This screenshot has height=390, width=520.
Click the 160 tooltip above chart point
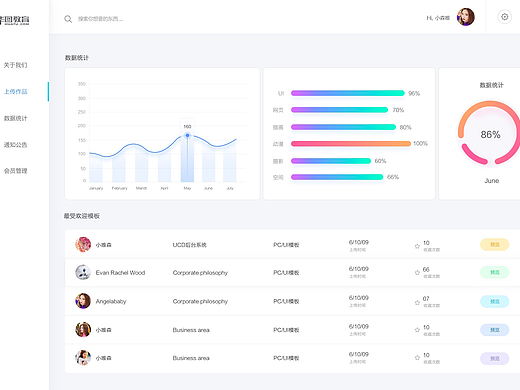[187, 126]
